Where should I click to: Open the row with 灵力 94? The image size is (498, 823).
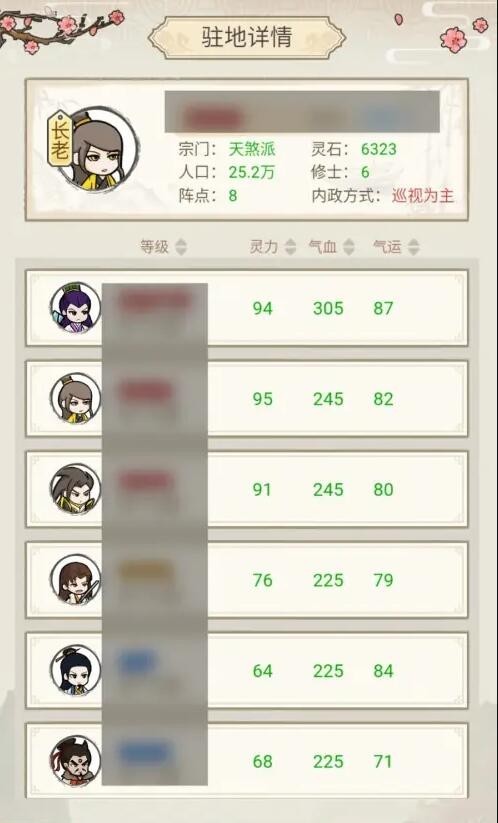click(247, 308)
